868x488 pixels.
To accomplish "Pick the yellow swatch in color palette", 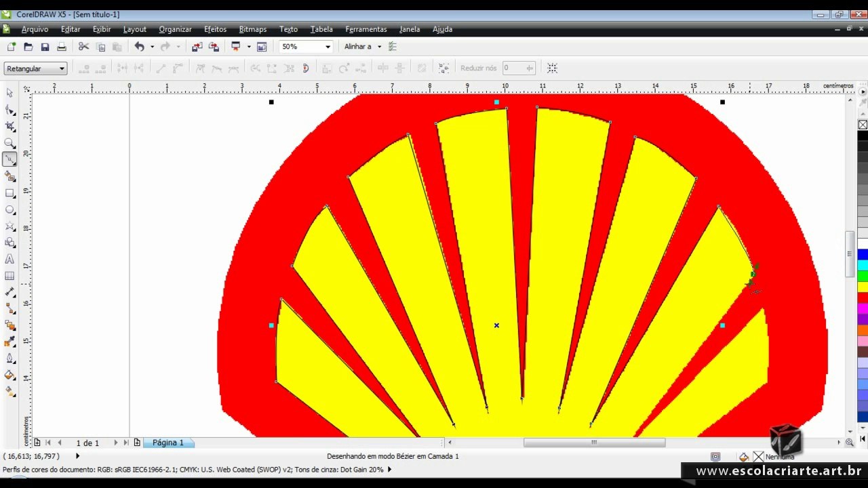I will [863, 287].
